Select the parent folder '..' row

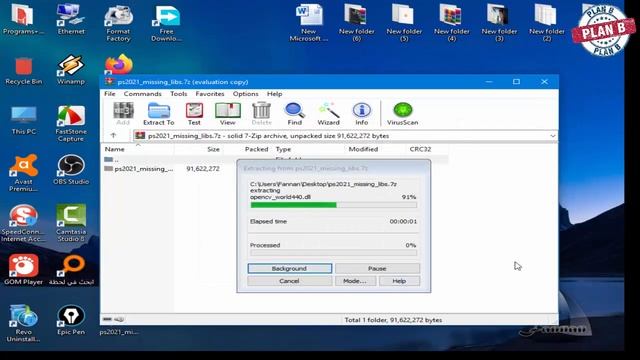click(274, 159)
